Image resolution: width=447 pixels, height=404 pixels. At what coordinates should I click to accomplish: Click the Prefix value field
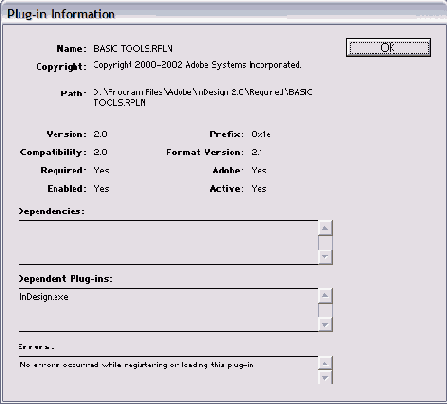(x=261, y=134)
